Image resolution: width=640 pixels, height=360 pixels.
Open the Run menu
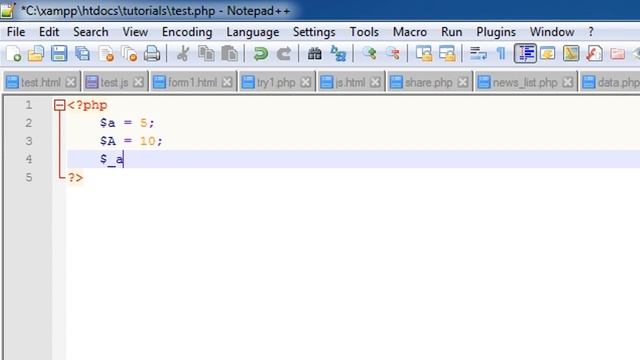(451, 32)
